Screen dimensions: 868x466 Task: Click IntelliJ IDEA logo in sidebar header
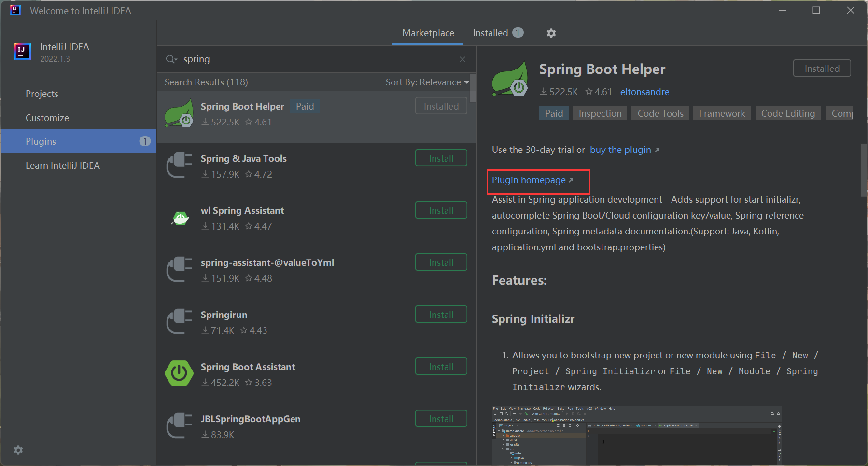pos(23,52)
